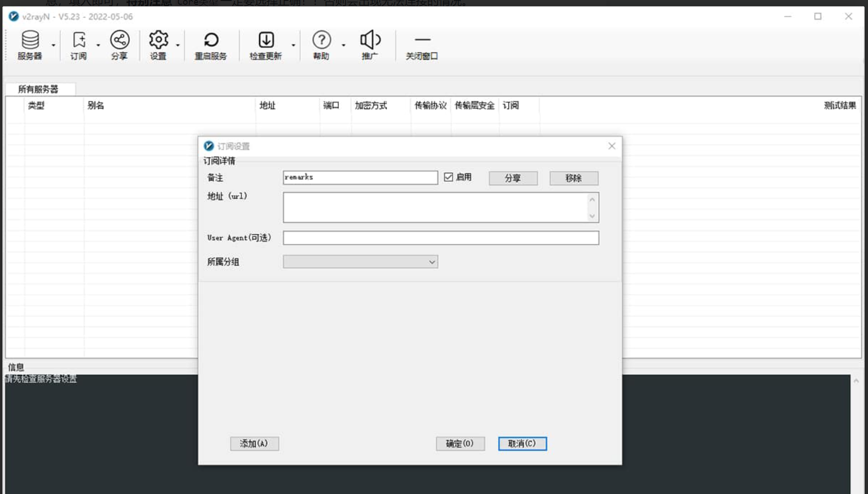Maximize the v2rayN window
Screen dimensions: 868x494
tap(818, 16)
